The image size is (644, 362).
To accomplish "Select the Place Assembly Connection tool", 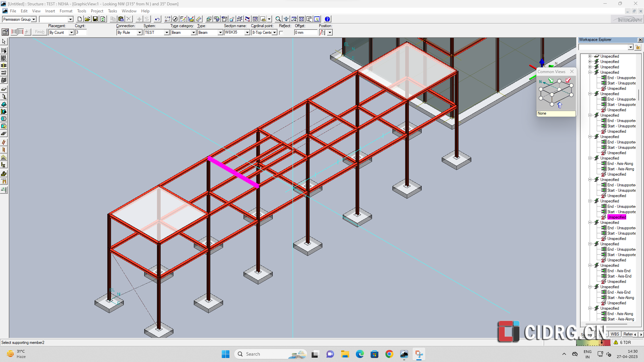I will (4, 65).
